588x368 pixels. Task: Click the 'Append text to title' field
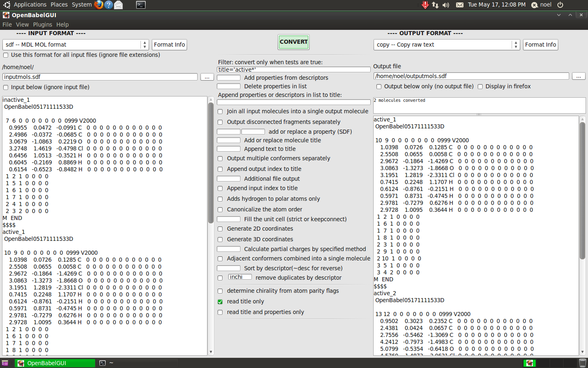pos(229,149)
